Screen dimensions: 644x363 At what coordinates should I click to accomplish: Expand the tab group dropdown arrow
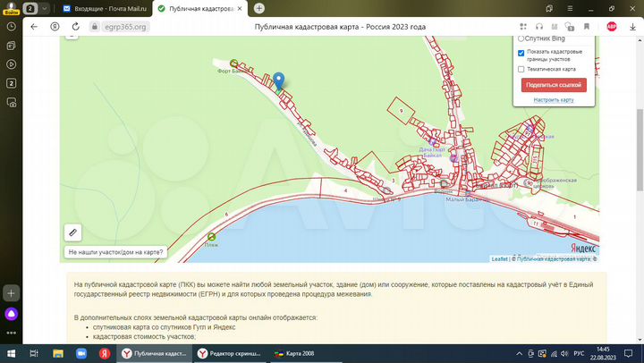[x=44, y=8]
